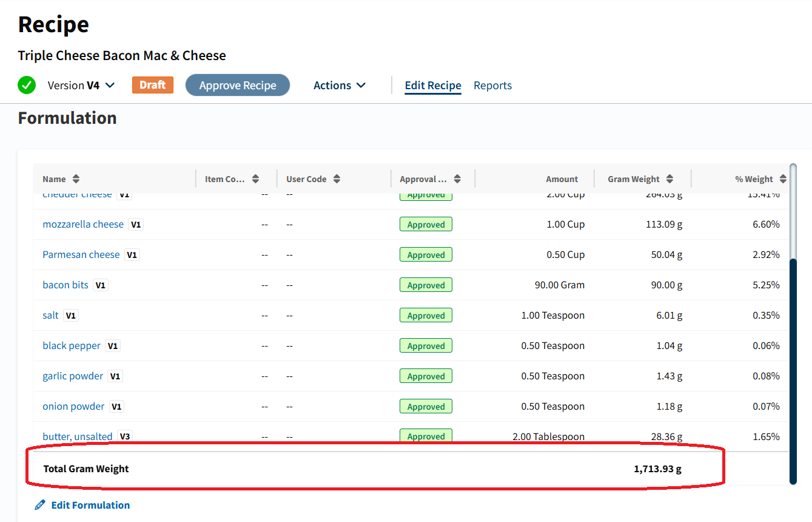Switch to the Edit Recipe tab
Viewport: 812px width, 522px height.
pyautogui.click(x=433, y=86)
